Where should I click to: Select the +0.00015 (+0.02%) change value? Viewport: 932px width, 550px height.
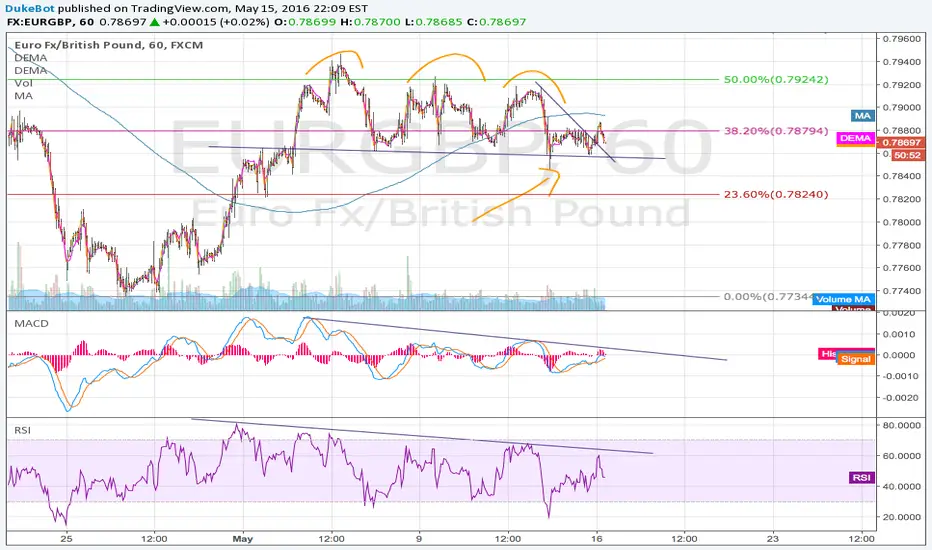coord(215,22)
